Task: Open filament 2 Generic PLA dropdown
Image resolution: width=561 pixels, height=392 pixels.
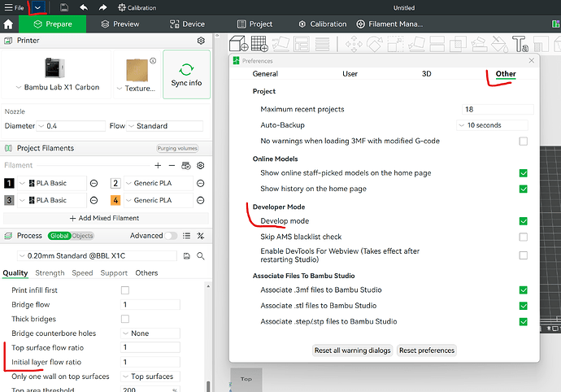Action: (x=159, y=183)
